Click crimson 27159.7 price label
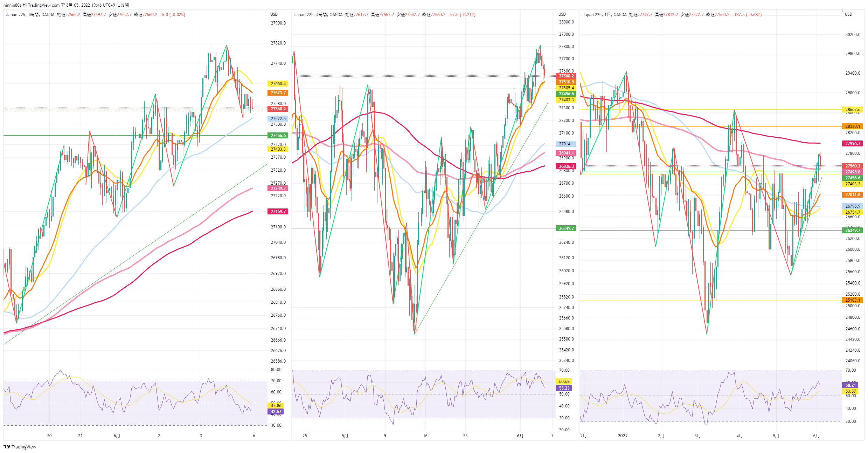This screenshot has height=453, width=868. [278, 212]
